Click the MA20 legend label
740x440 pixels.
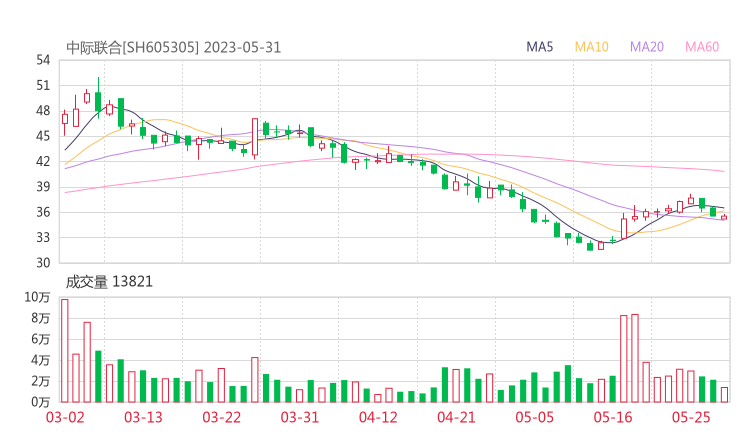[647, 47]
